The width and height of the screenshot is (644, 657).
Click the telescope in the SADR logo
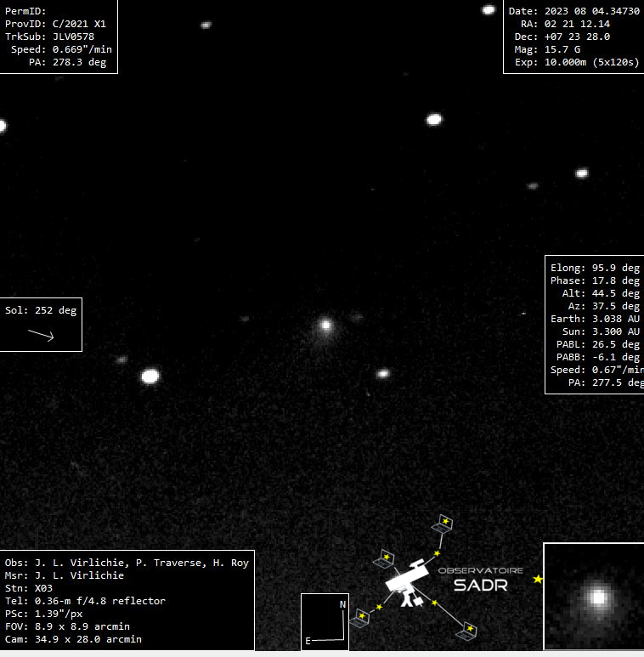point(409,582)
